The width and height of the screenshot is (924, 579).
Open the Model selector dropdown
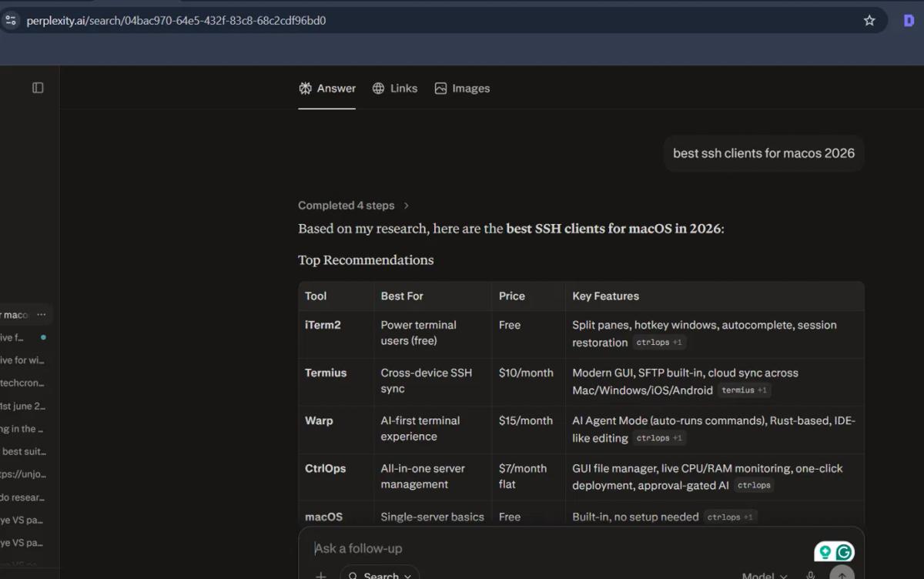(x=765, y=575)
